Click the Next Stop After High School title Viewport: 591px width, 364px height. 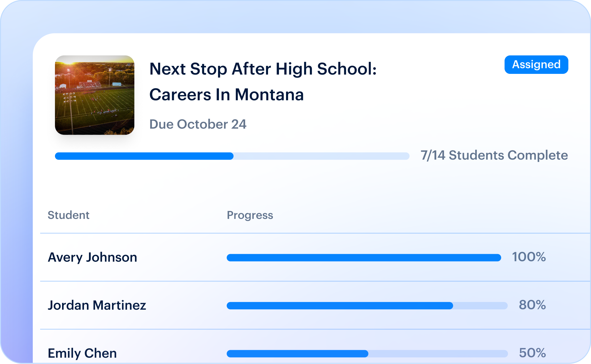tap(263, 69)
